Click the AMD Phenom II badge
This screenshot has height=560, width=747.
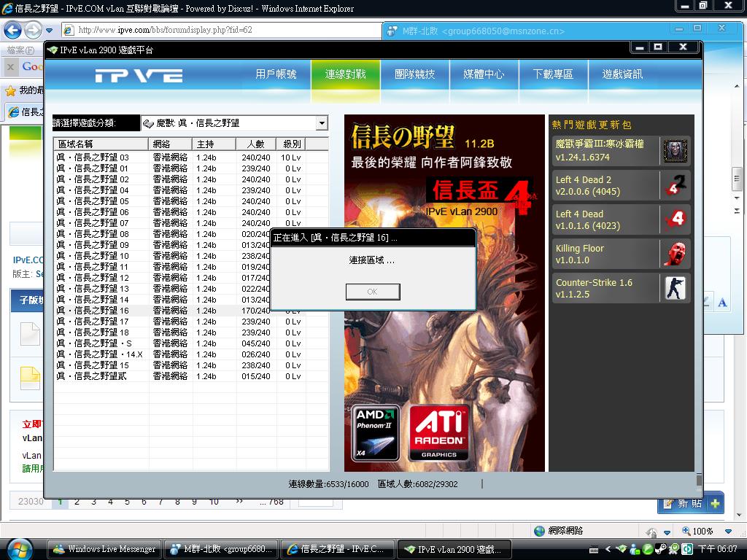[x=376, y=433]
